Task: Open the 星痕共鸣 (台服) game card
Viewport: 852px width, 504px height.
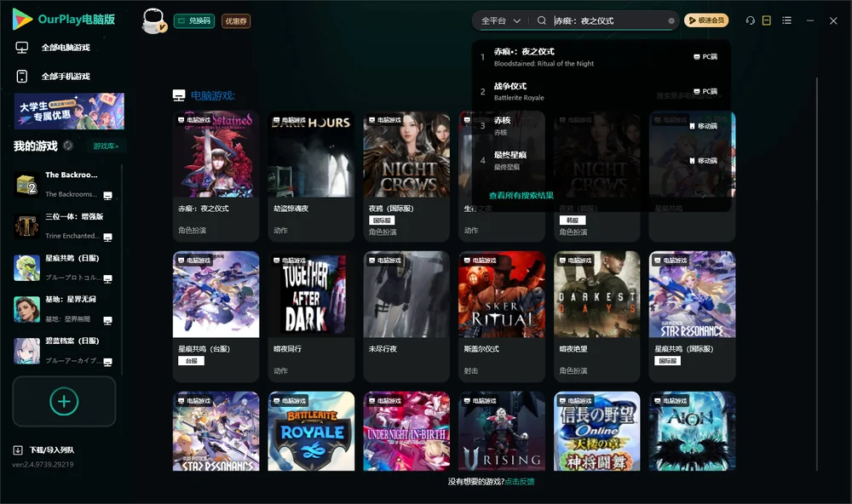Action: [216, 317]
